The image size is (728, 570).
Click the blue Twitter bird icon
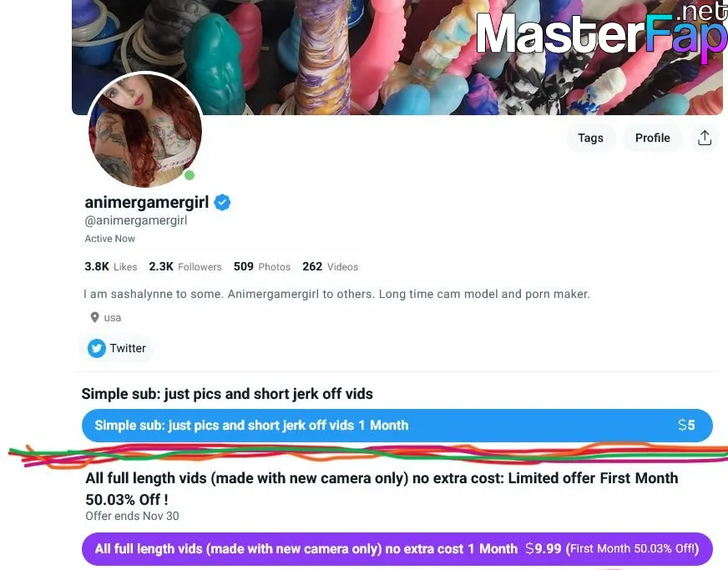pyautogui.click(x=97, y=348)
